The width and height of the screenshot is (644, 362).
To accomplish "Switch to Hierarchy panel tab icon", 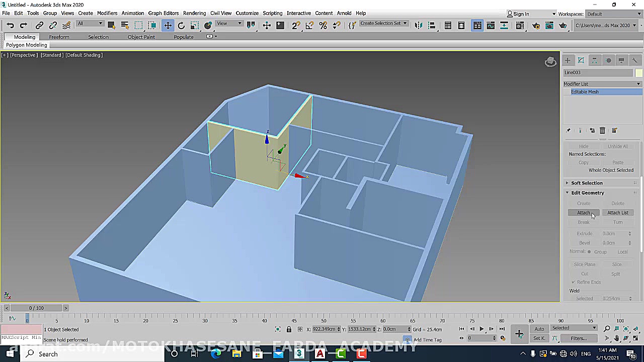I will (594, 60).
